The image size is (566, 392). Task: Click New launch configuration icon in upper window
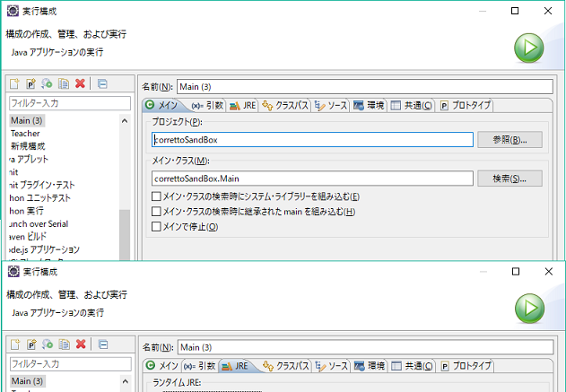pyautogui.click(x=14, y=83)
